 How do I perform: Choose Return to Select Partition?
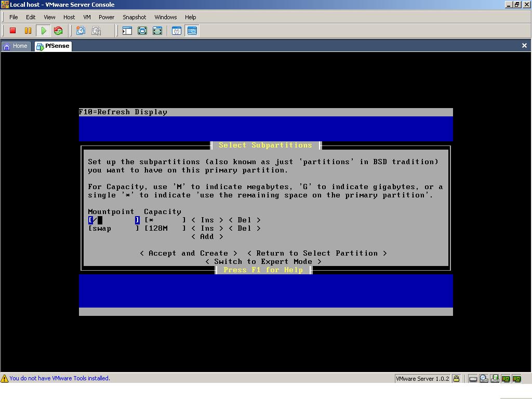317,253
